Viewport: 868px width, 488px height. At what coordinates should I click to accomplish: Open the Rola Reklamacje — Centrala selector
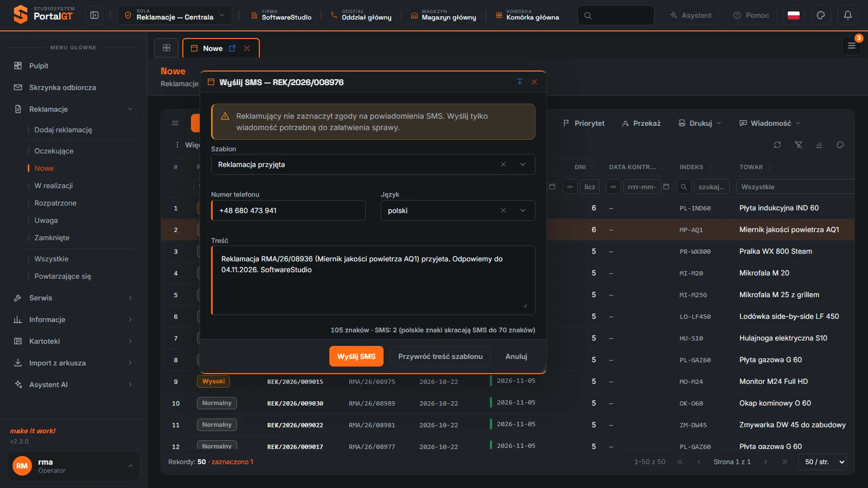point(175,15)
